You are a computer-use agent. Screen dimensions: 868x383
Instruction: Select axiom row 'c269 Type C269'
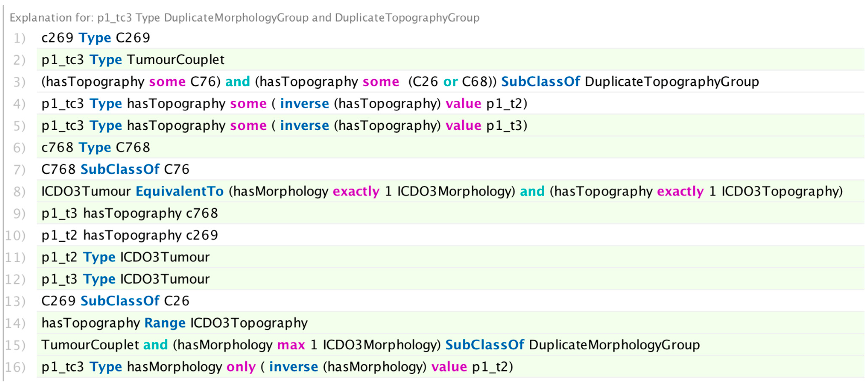(x=450, y=37)
